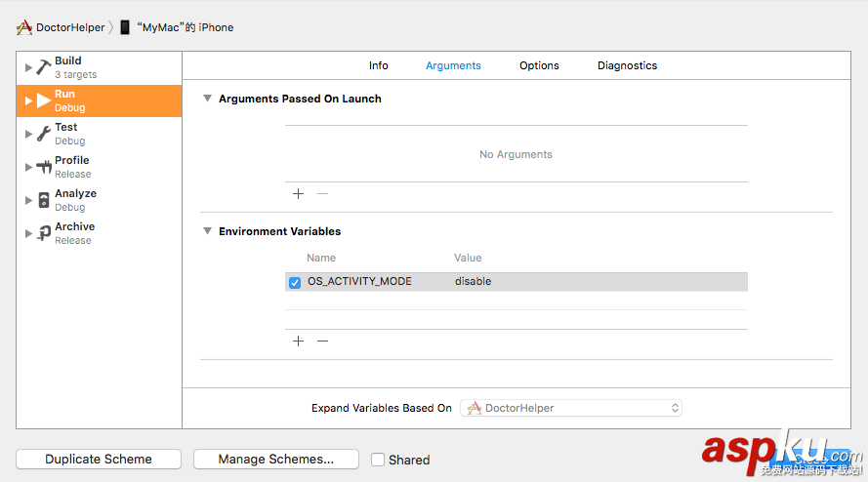Click the Duplicate Scheme button

(99, 459)
